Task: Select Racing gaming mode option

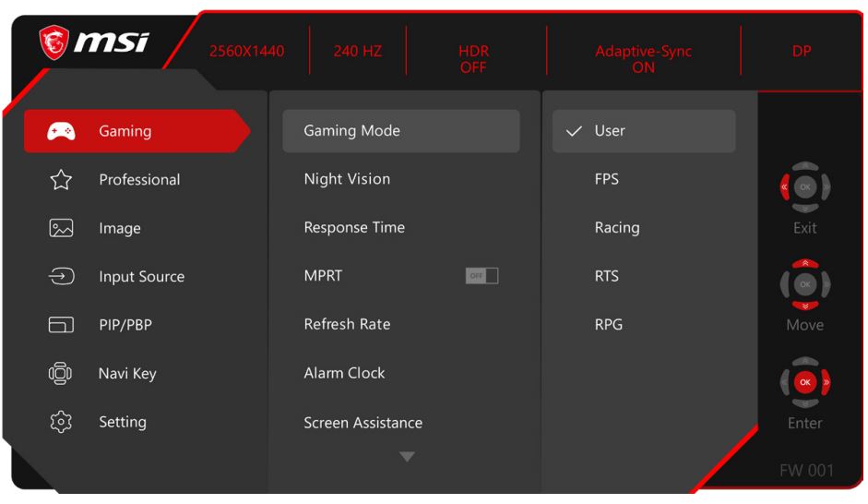Action: [x=617, y=227]
